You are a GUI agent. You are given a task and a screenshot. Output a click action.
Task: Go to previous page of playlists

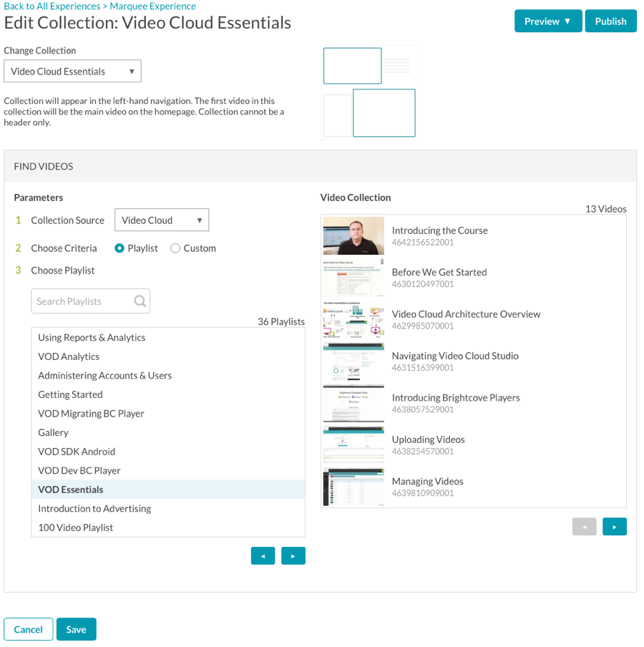tap(263, 556)
